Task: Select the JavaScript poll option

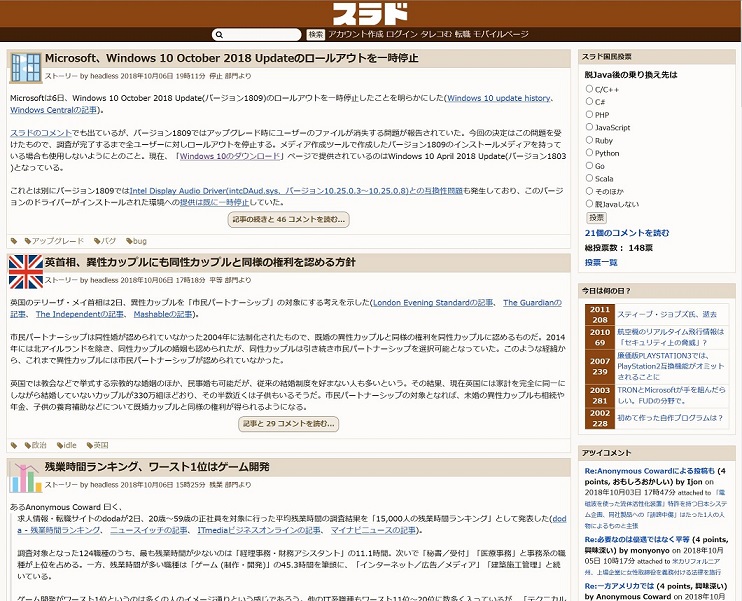Action: pos(589,127)
